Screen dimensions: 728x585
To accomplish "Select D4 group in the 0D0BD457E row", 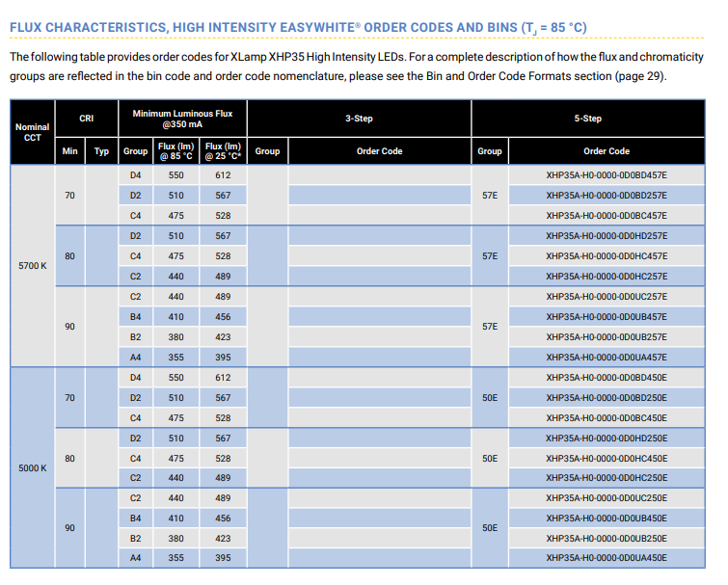I will [136, 175].
